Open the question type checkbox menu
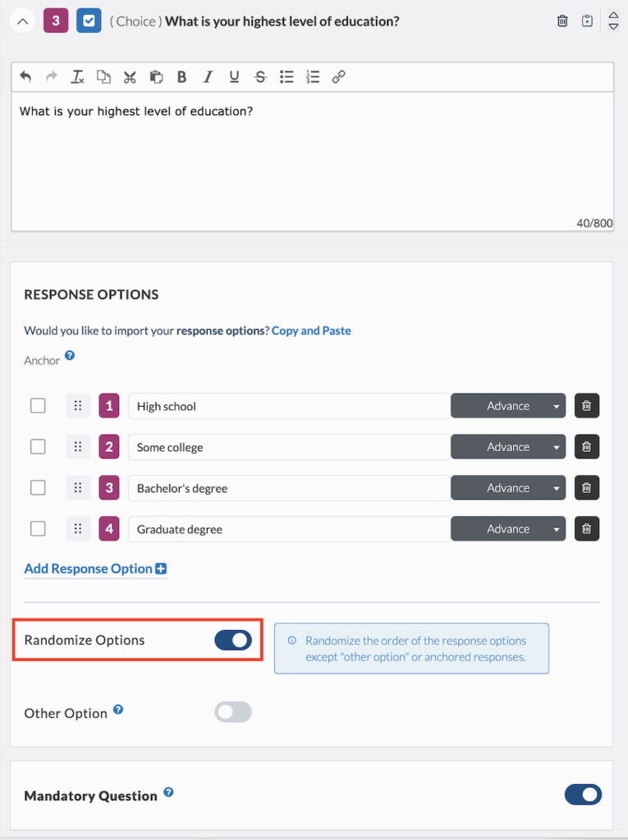This screenshot has height=840, width=628. click(90, 21)
